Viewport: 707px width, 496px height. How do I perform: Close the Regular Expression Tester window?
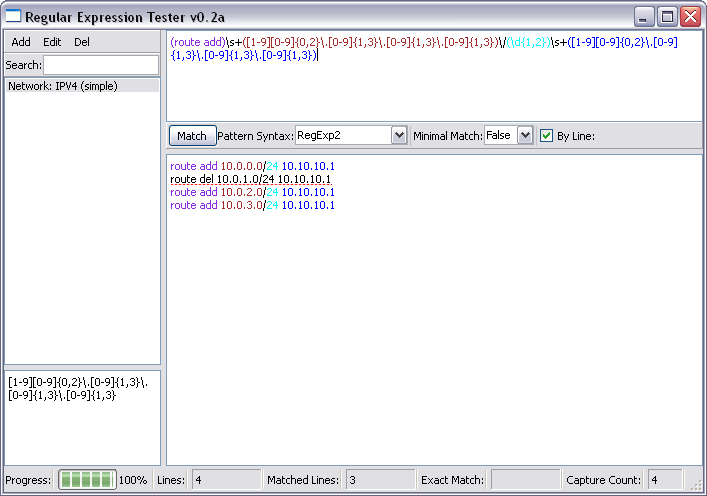(690, 17)
